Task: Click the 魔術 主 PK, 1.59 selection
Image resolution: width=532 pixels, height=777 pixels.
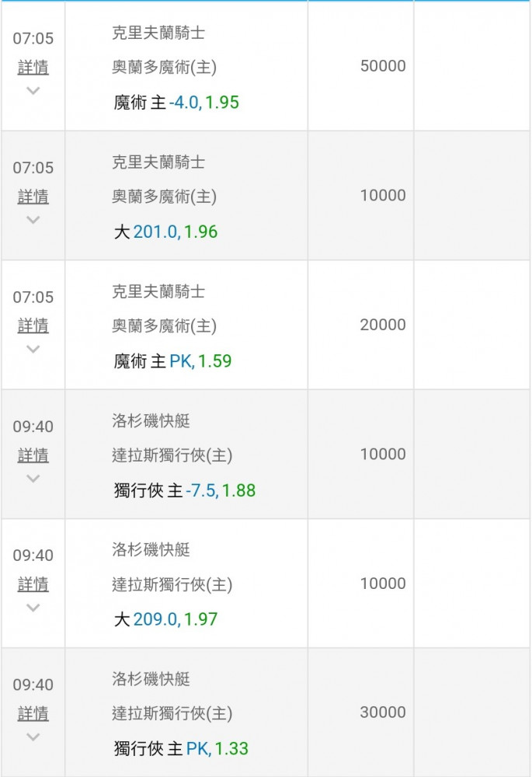Action: [172, 361]
